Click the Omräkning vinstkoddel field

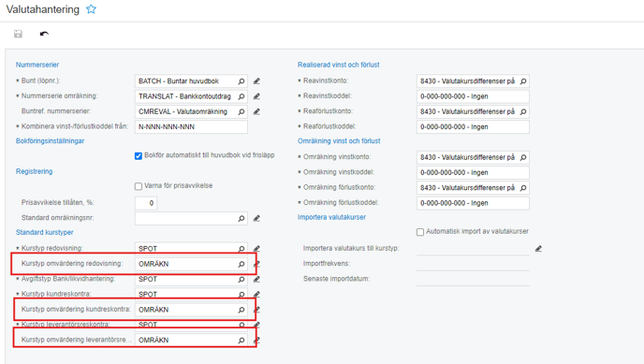click(473, 173)
